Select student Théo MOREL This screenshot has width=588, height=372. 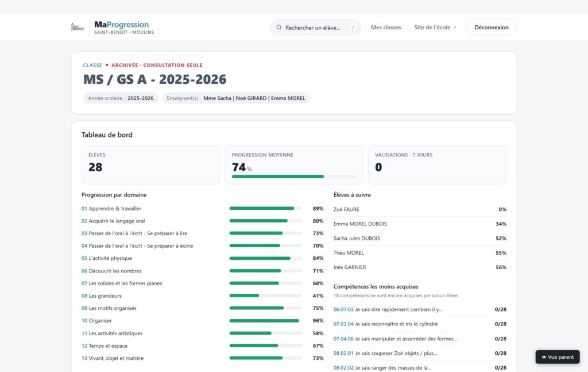pos(420,252)
